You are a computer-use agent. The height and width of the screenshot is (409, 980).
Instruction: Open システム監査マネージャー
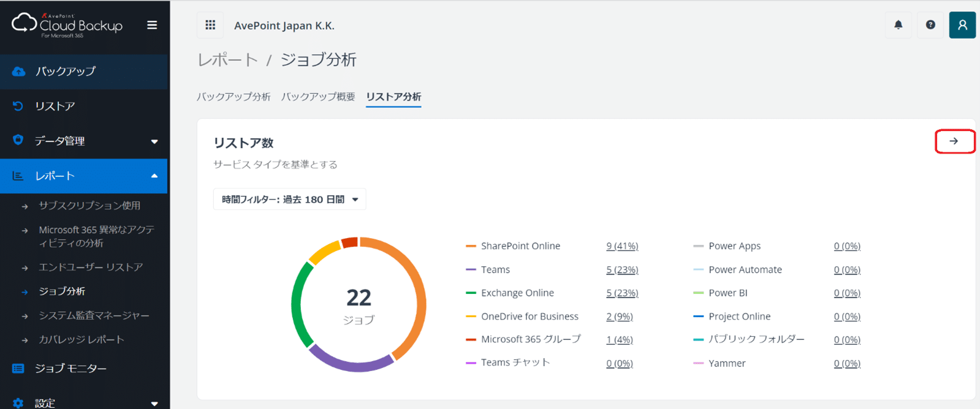coord(94,316)
